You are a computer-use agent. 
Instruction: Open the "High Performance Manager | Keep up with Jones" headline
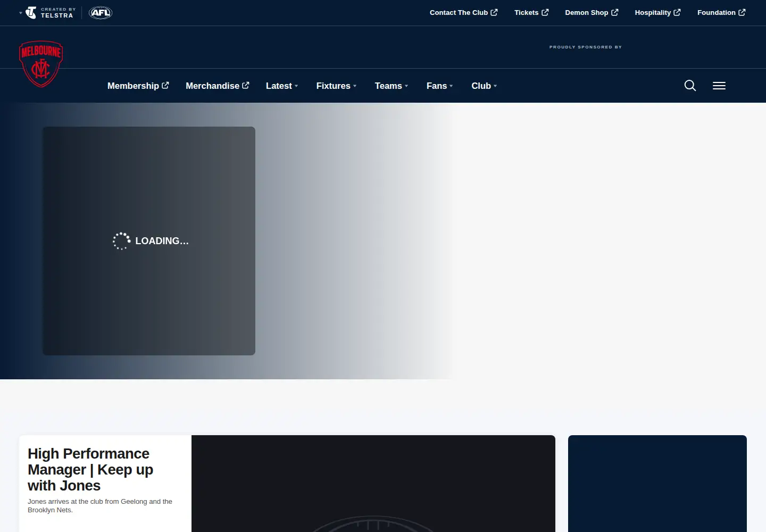(x=90, y=470)
